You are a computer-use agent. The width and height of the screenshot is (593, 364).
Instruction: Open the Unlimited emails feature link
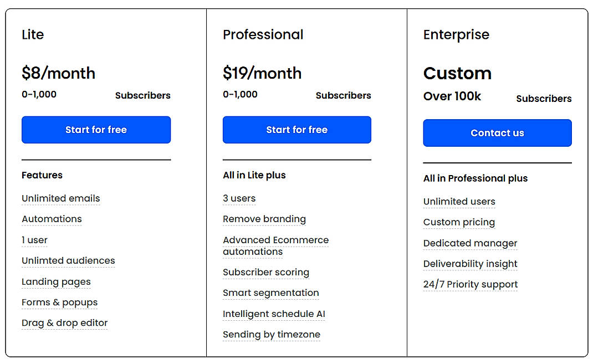coord(60,198)
